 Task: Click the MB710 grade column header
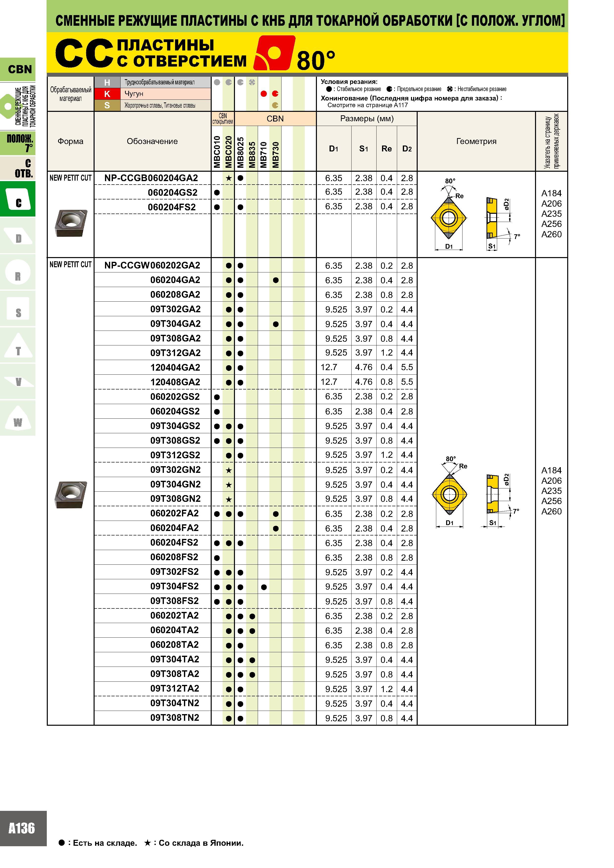pos(264,155)
